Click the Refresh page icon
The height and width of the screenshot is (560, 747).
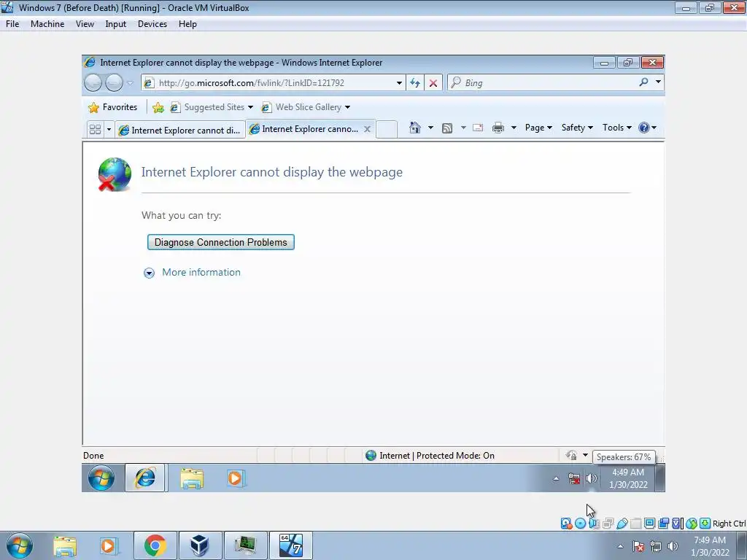(x=415, y=83)
